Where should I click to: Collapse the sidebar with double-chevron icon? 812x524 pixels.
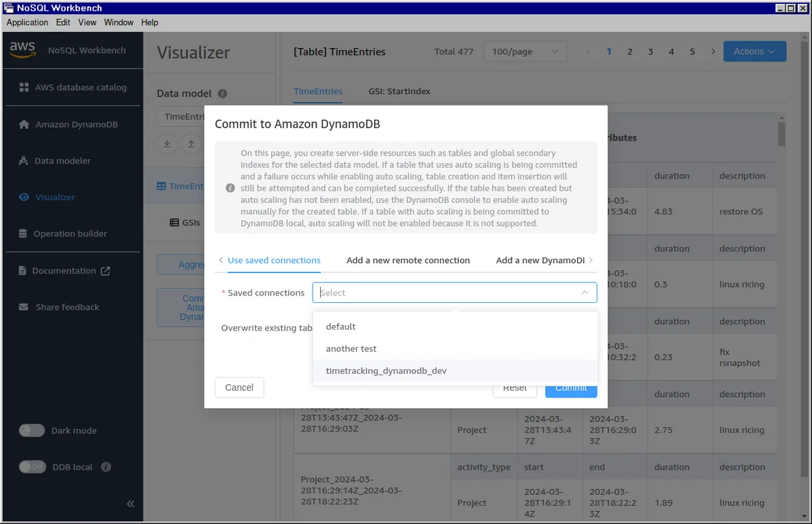pos(130,504)
